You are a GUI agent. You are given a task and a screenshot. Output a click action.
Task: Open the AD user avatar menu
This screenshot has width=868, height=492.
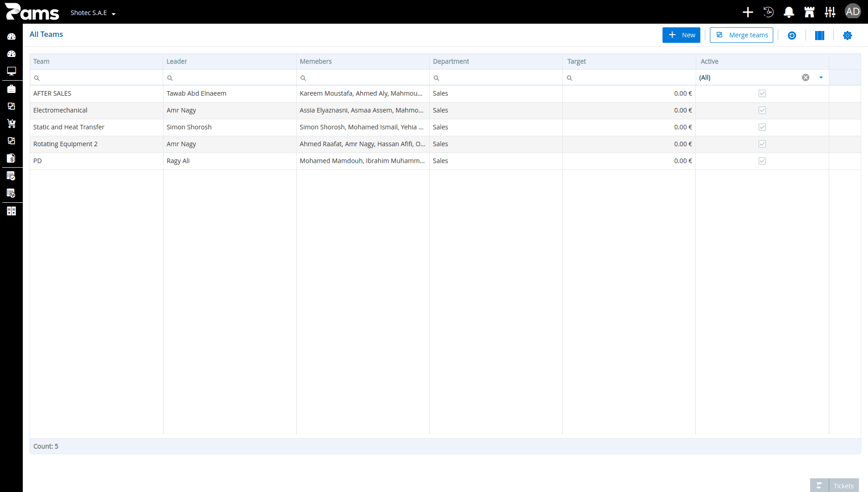click(x=853, y=11)
